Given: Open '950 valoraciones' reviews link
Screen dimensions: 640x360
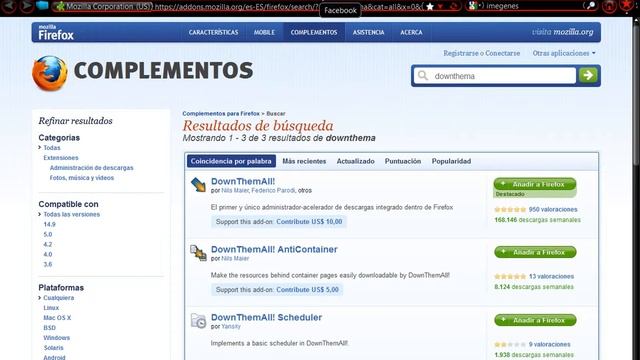Looking at the screenshot, I should [x=553, y=209].
